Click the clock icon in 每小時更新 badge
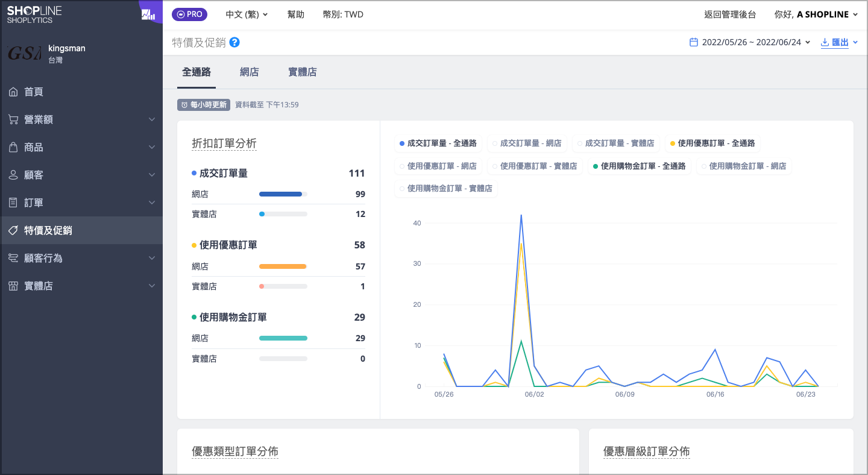The image size is (868, 475). click(x=184, y=105)
